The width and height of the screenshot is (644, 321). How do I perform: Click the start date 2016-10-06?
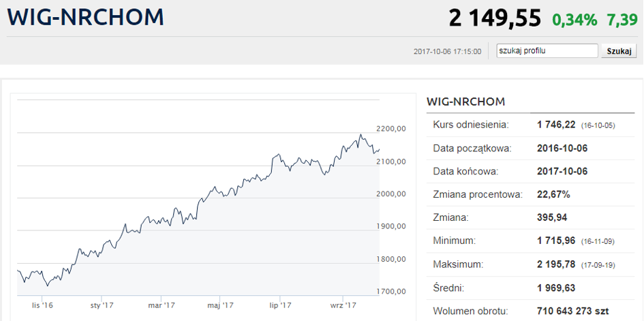562,148
